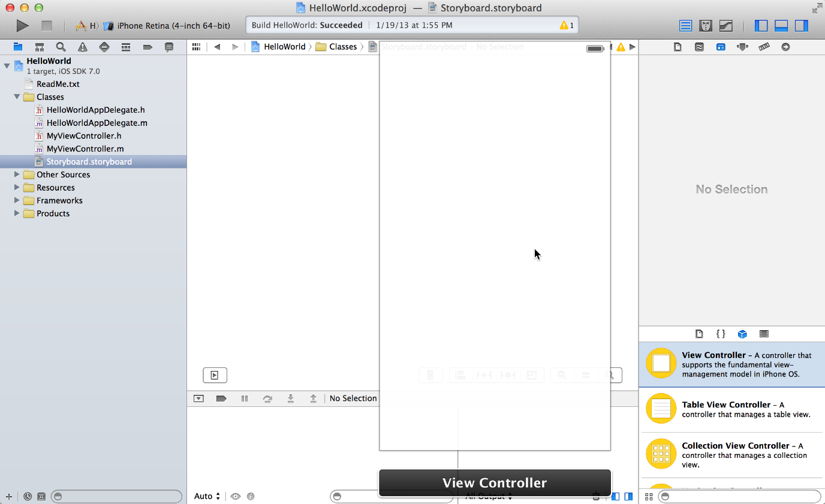Expand the Resources folder
The image size is (825, 504).
17,188
